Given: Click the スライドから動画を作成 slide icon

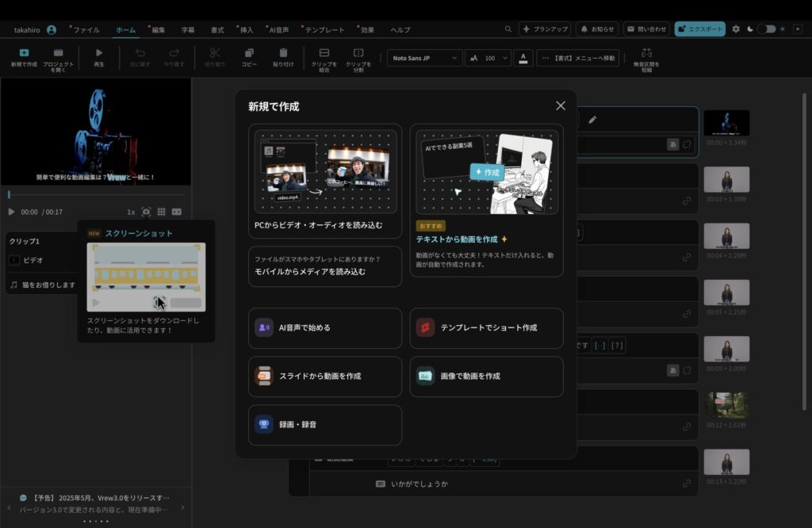Looking at the screenshot, I should (x=264, y=376).
